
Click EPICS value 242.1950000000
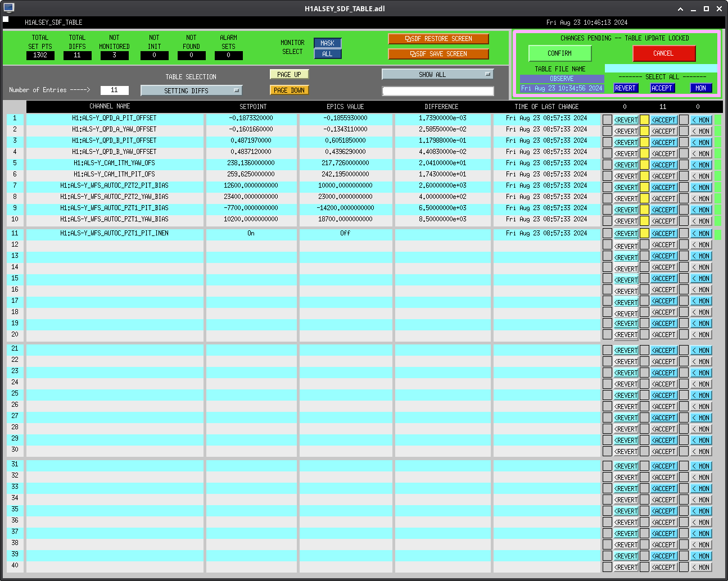coord(345,174)
